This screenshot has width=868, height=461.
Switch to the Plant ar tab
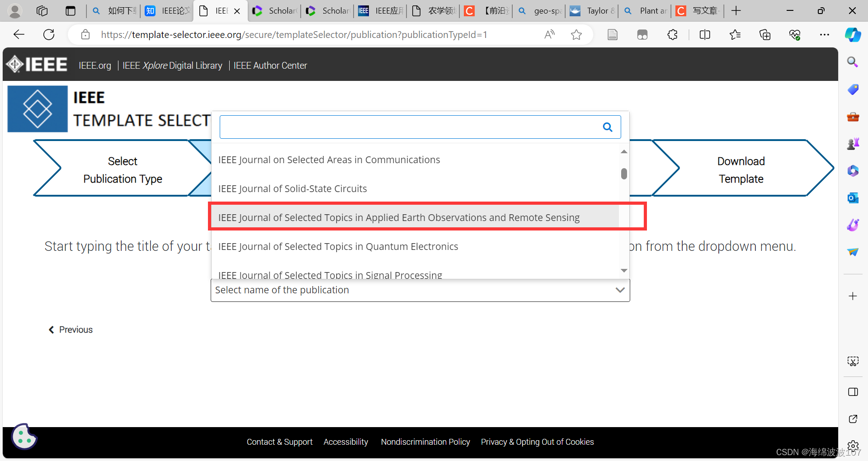645,11
